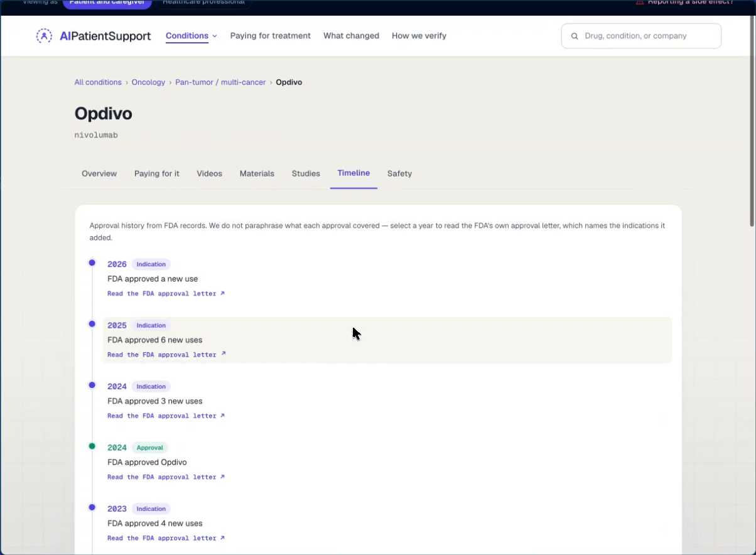Click text FDA approved 6 new uses
This screenshot has height=555, width=756.
pos(155,340)
